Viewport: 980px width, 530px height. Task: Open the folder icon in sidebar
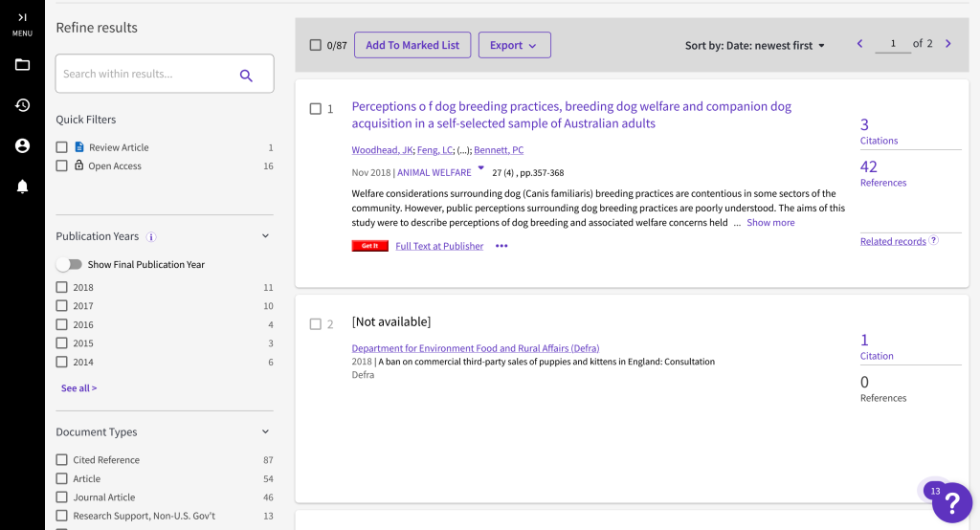pos(22,64)
